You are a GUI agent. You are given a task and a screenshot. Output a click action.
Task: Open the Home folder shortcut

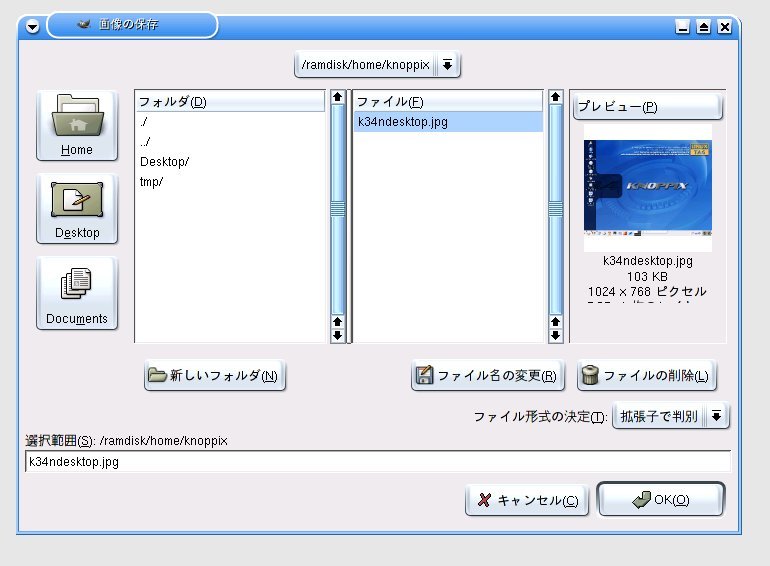tap(77, 126)
